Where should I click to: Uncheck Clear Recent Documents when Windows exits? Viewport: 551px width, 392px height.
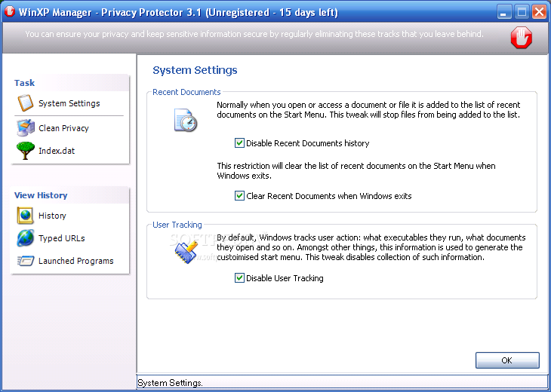pos(239,196)
